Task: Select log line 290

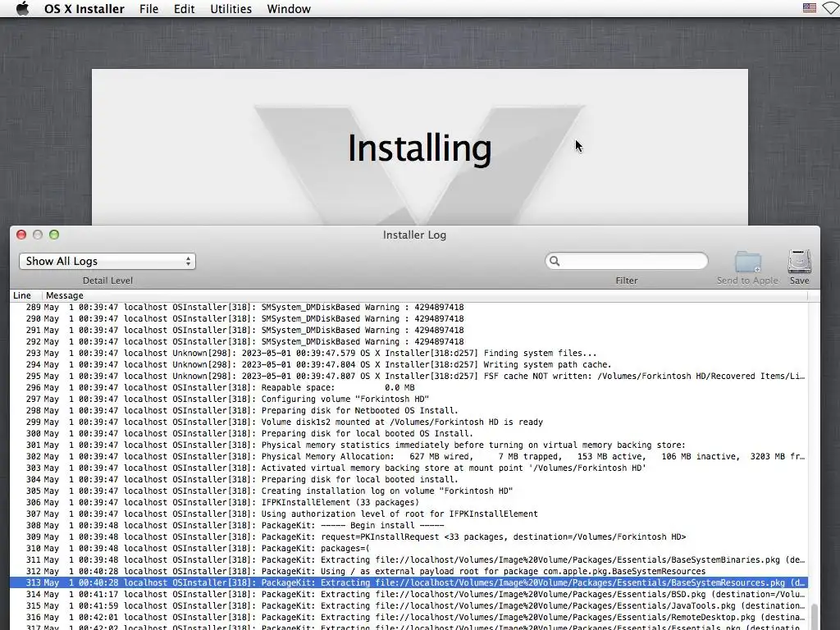Action: coord(409,319)
